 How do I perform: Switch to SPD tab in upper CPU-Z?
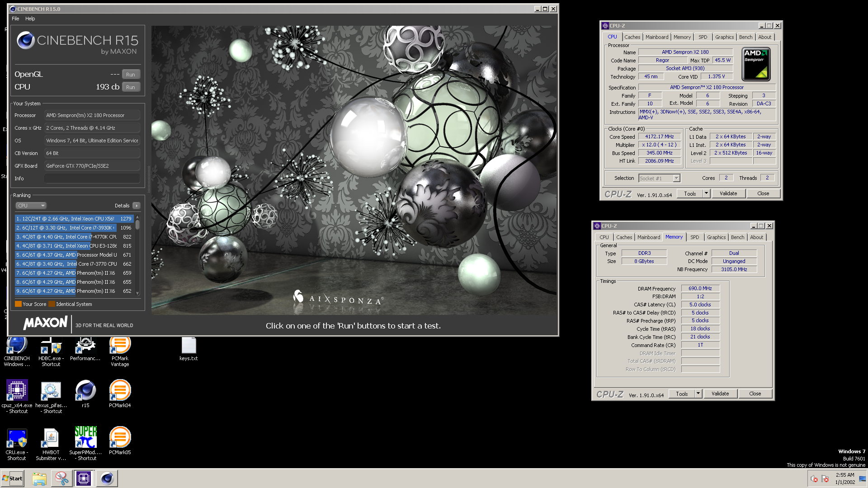point(703,37)
